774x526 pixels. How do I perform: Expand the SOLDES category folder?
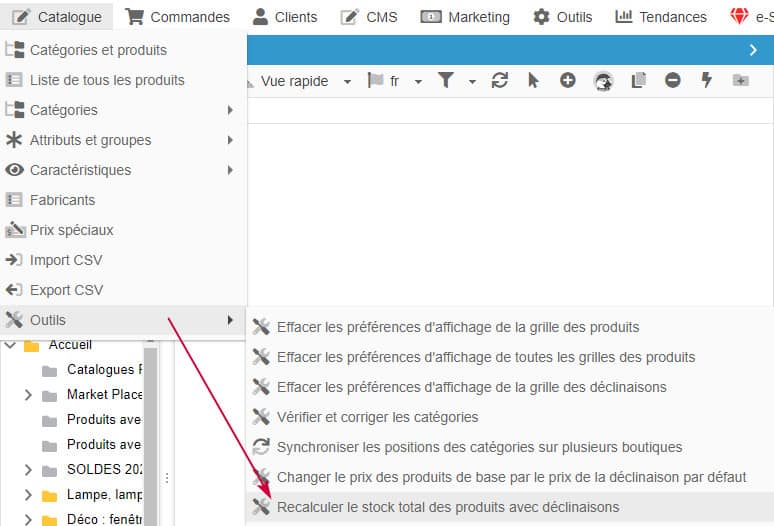point(28,470)
